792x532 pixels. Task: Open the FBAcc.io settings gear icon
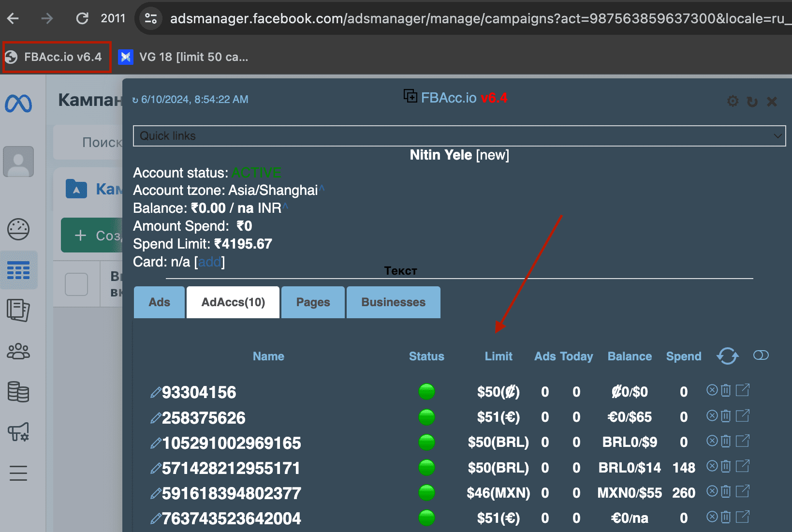tap(733, 101)
